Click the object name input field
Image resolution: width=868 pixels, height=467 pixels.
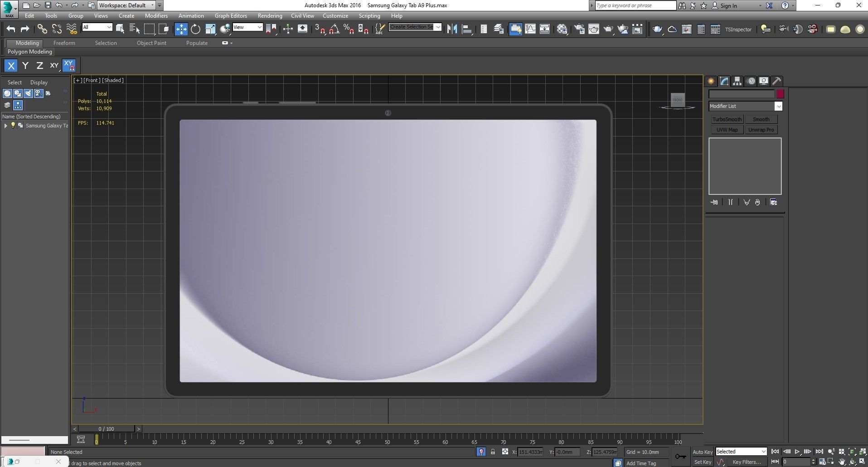point(742,94)
